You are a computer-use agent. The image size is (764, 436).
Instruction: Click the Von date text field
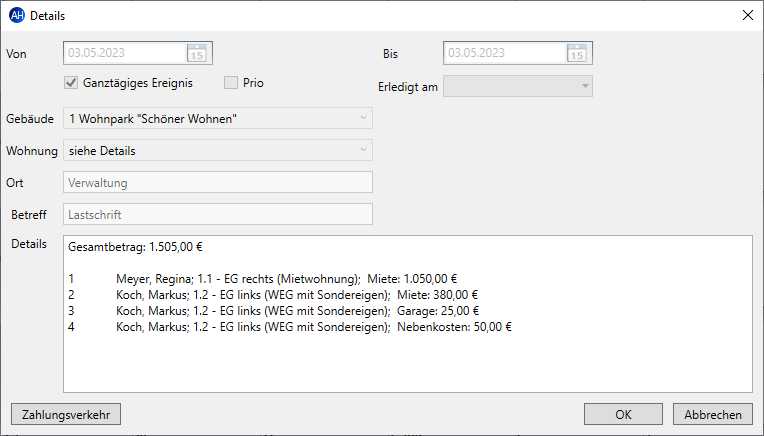pyautogui.click(x=125, y=53)
